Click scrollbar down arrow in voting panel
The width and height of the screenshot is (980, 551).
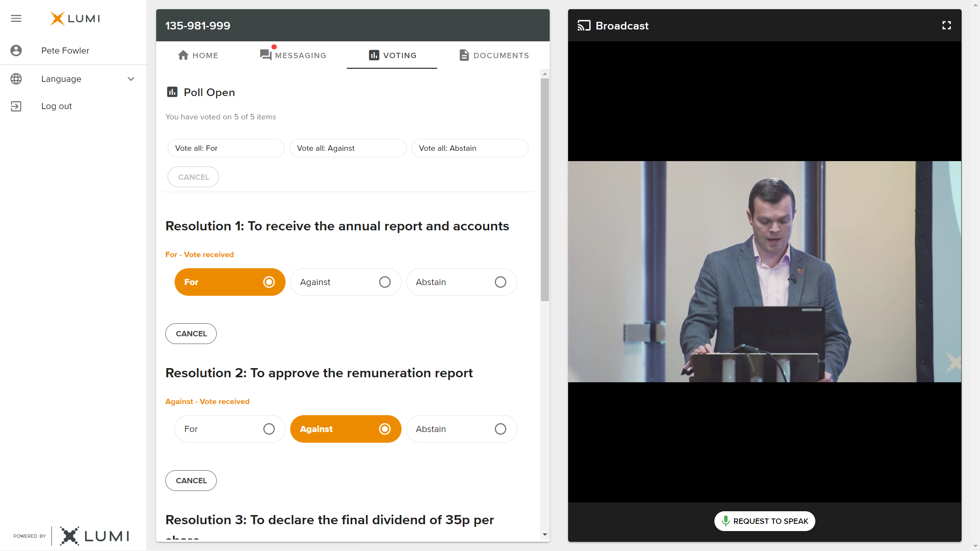point(545,535)
